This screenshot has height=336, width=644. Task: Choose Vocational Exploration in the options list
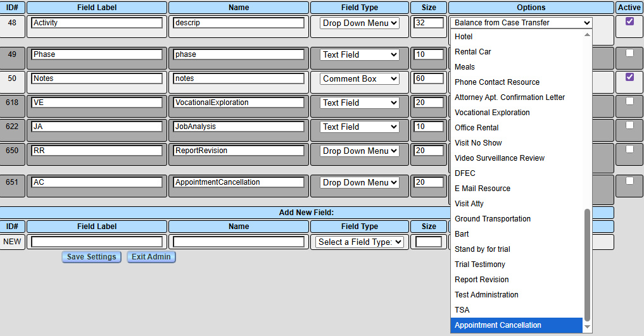(492, 113)
